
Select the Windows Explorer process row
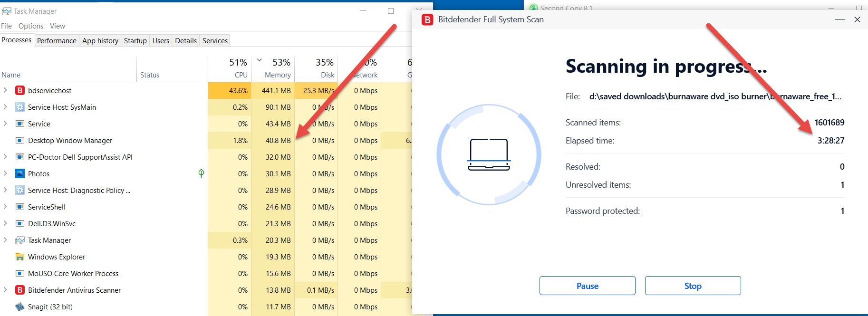206,257
